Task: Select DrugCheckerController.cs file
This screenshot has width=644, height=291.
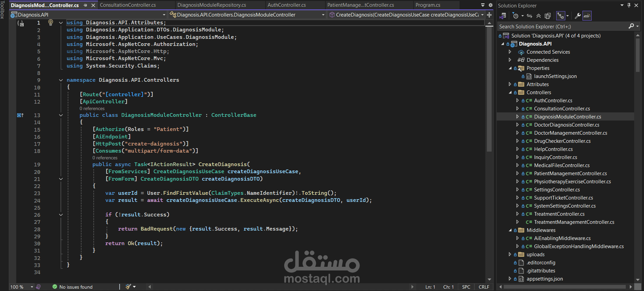Action: point(562,141)
